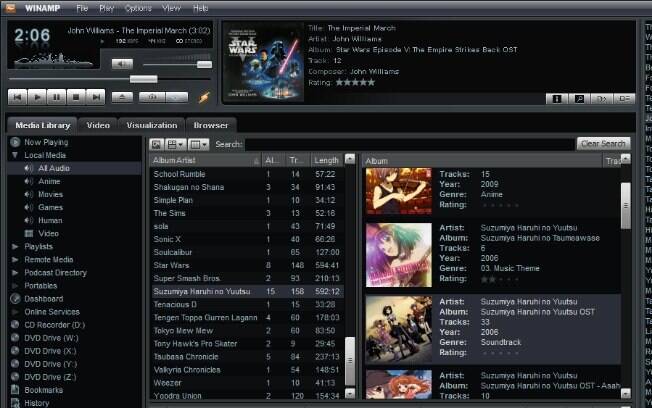652x408 pixels.
Task: Click the 2:06 elapsed time display
Action: pos(32,35)
